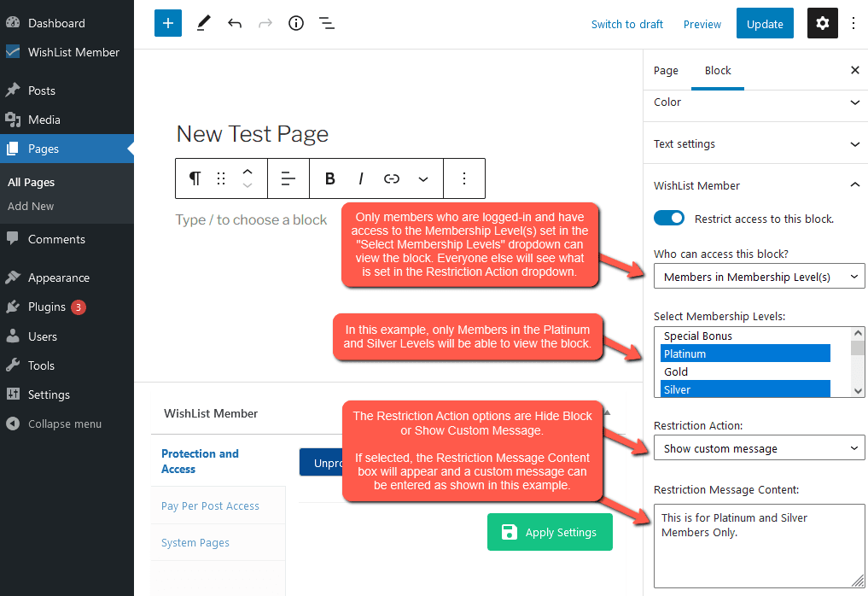This screenshot has height=596, width=868.
Task: Open the text alignment icon
Action: (x=288, y=178)
